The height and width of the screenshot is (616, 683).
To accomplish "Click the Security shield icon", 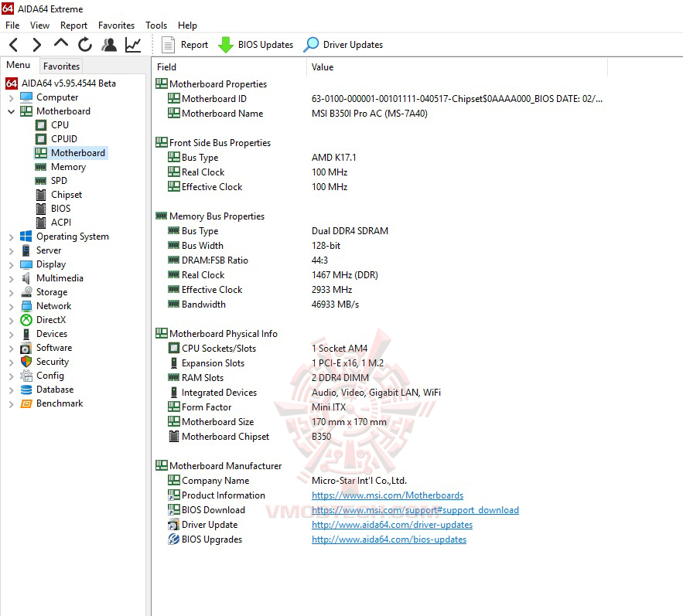I will coord(26,362).
